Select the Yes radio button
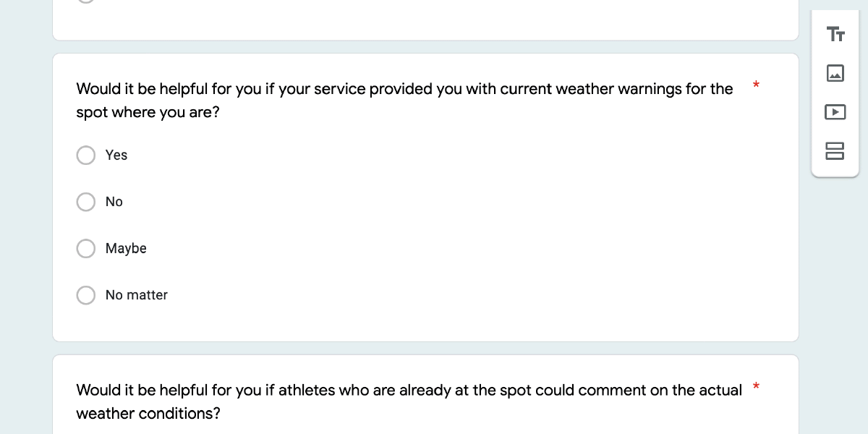The image size is (868, 434). point(86,156)
